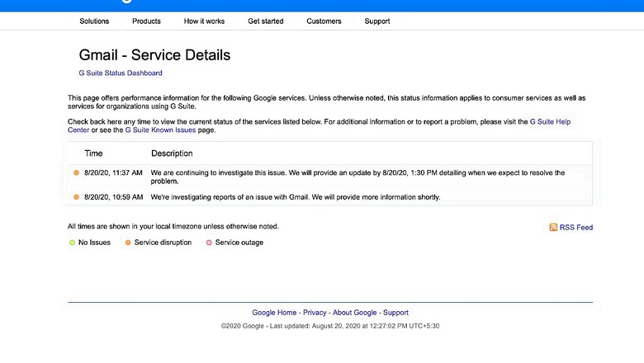Click the green No Issues legend dot
Image resolution: width=644 pixels, height=363 pixels.
tap(73, 243)
